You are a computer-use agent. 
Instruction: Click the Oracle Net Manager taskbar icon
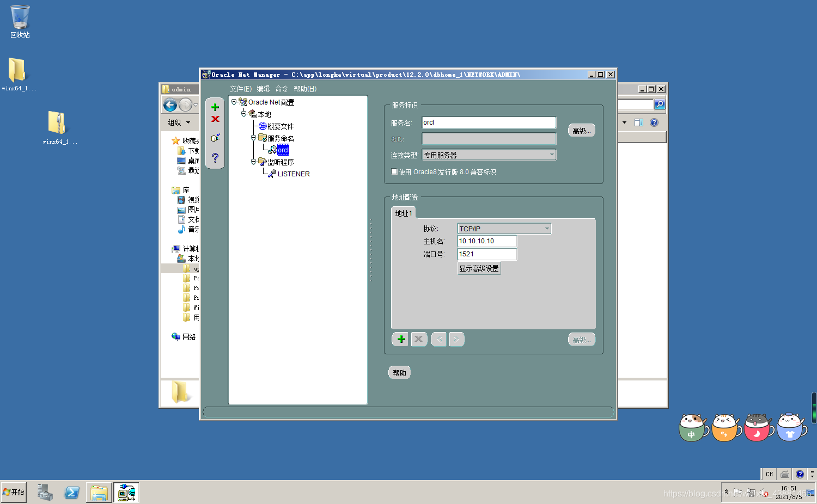pos(126,493)
